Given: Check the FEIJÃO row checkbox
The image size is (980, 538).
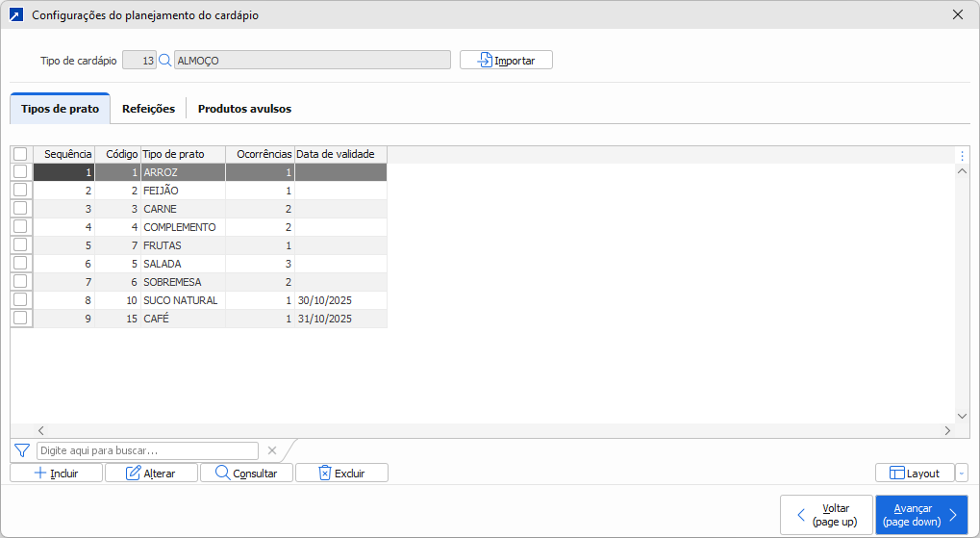Looking at the screenshot, I should pyautogui.click(x=20, y=191).
